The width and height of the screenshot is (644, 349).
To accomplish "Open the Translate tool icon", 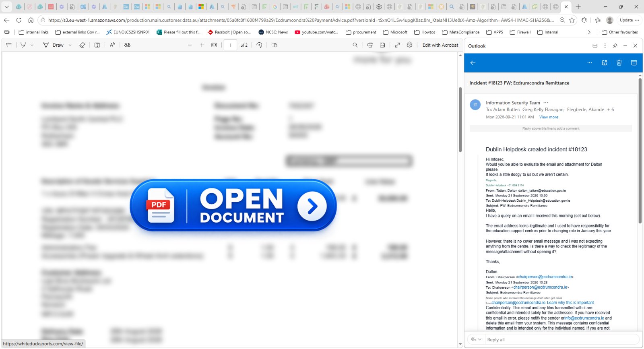I will [127, 45].
